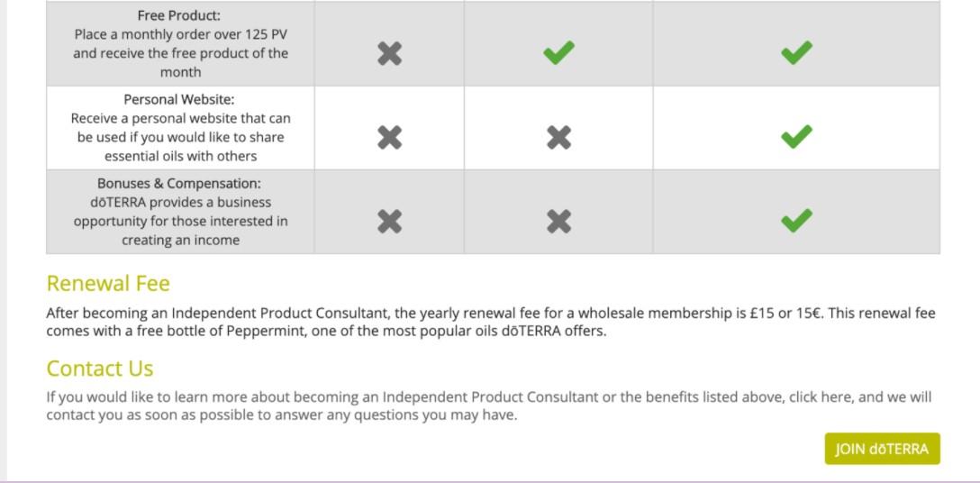980x483 pixels.
Task: Follow the "click here" link under Contact Us
Action: click(x=821, y=396)
